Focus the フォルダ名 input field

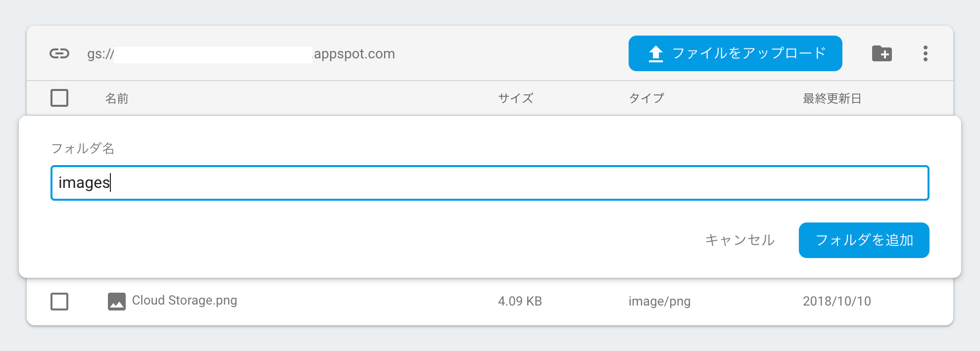[490, 183]
